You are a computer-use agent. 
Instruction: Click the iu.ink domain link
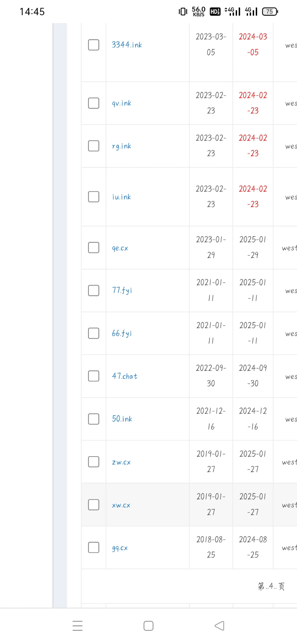point(122,197)
